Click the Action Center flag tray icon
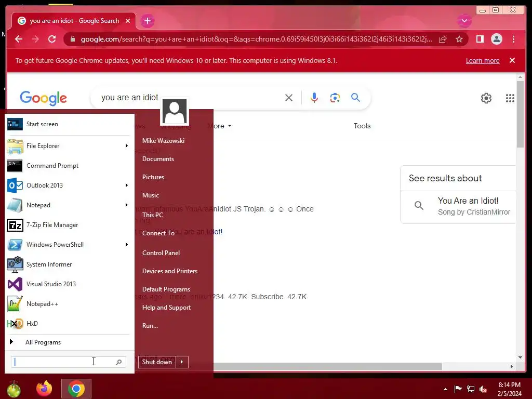This screenshot has height=399, width=532. (x=458, y=389)
